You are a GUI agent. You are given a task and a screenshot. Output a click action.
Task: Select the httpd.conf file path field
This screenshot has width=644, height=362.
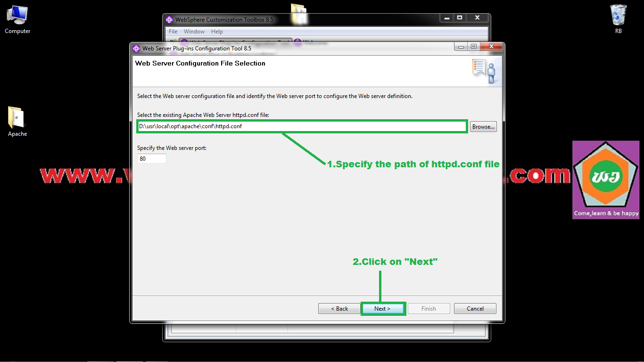302,126
